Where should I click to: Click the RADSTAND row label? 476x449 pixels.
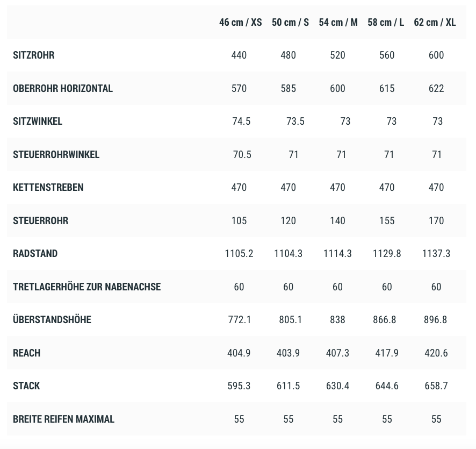tap(35, 254)
